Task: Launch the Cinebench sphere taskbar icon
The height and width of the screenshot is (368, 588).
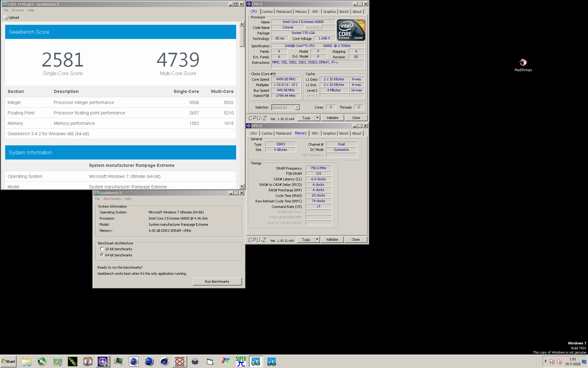Action: pos(164,362)
